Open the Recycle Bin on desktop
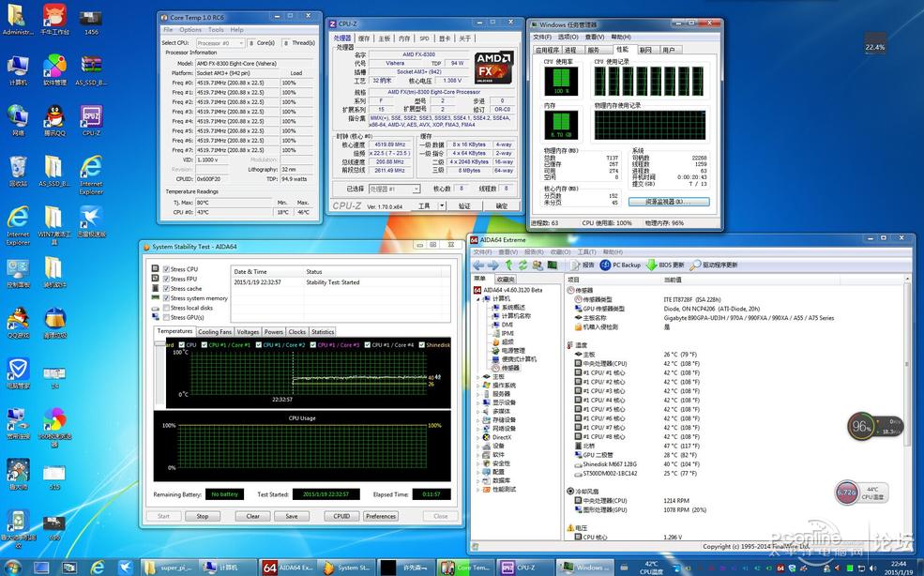The image size is (924, 576). tap(18, 172)
